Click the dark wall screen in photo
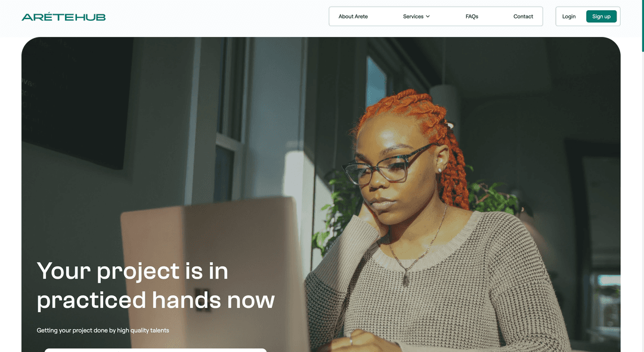 coord(78,102)
